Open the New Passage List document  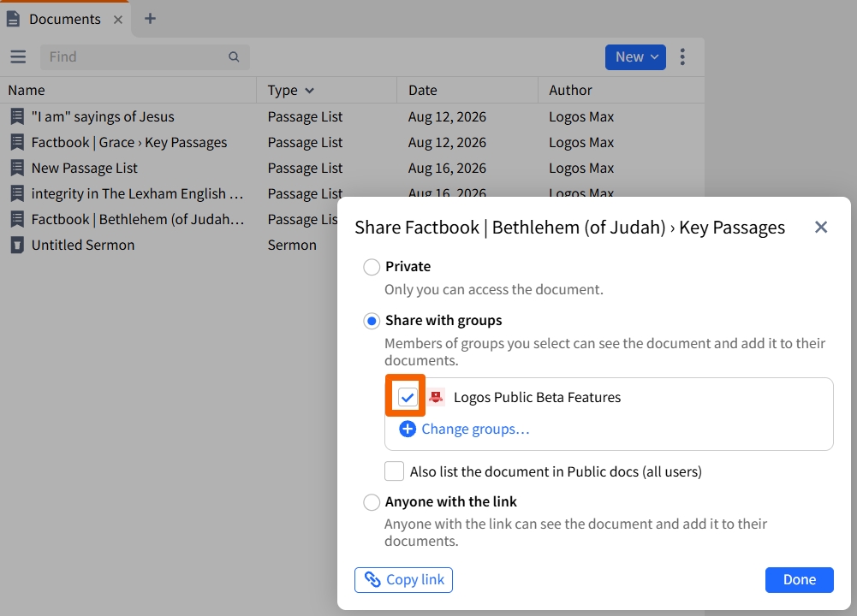click(x=84, y=168)
